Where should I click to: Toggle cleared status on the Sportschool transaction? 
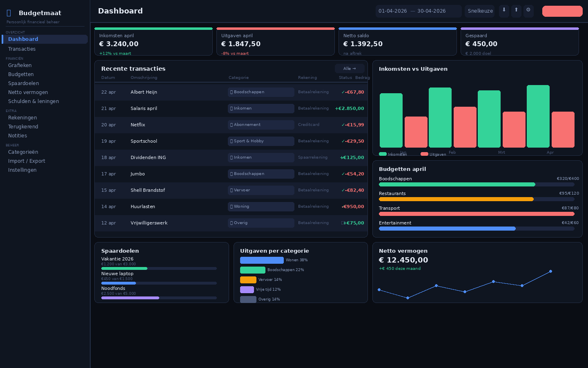343,141
